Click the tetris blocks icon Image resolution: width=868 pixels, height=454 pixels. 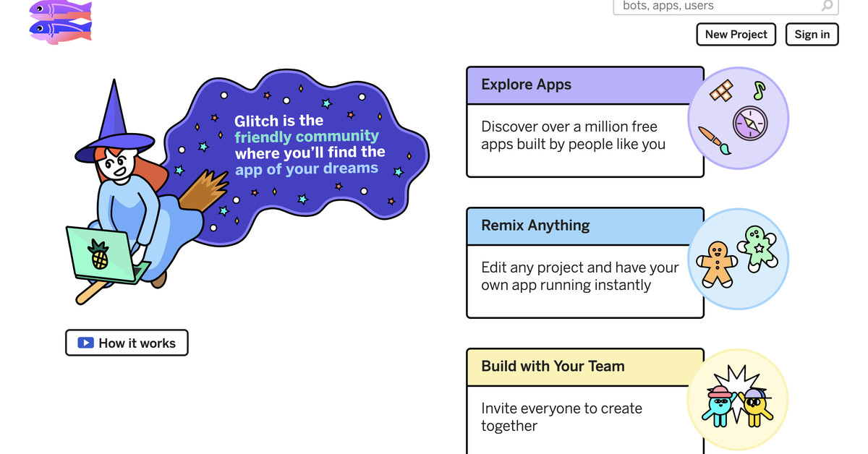tap(721, 91)
